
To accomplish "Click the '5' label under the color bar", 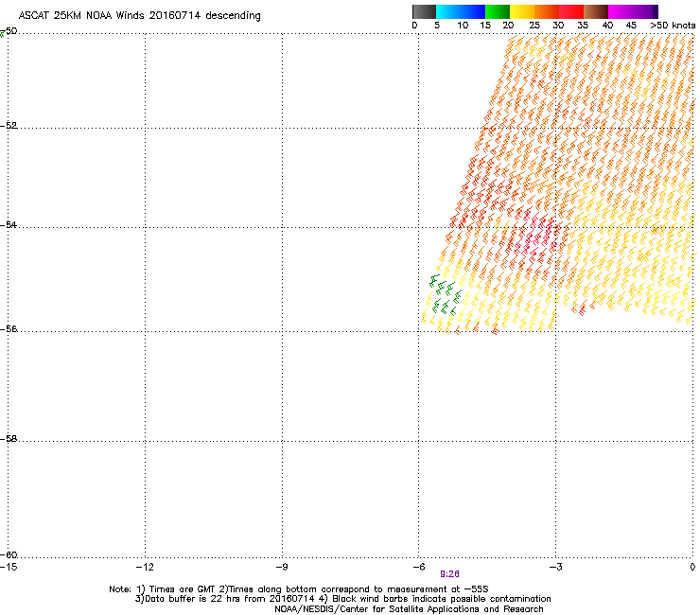I will pos(437,26).
